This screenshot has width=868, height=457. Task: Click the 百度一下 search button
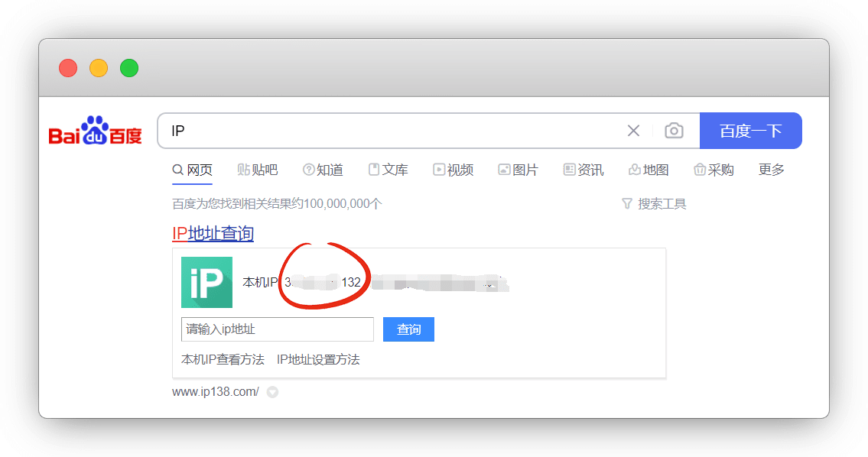pos(750,131)
